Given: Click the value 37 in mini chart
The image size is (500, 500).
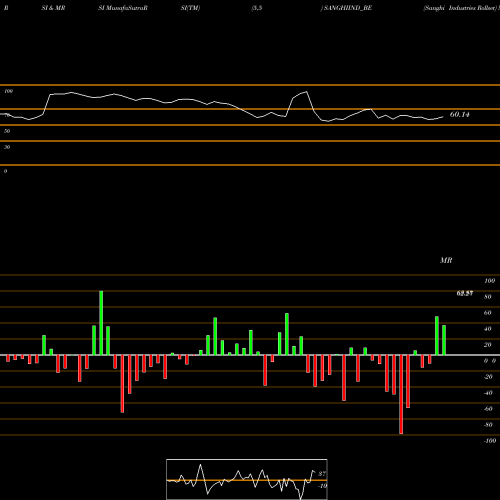Looking at the screenshot, I should pos(322,474).
